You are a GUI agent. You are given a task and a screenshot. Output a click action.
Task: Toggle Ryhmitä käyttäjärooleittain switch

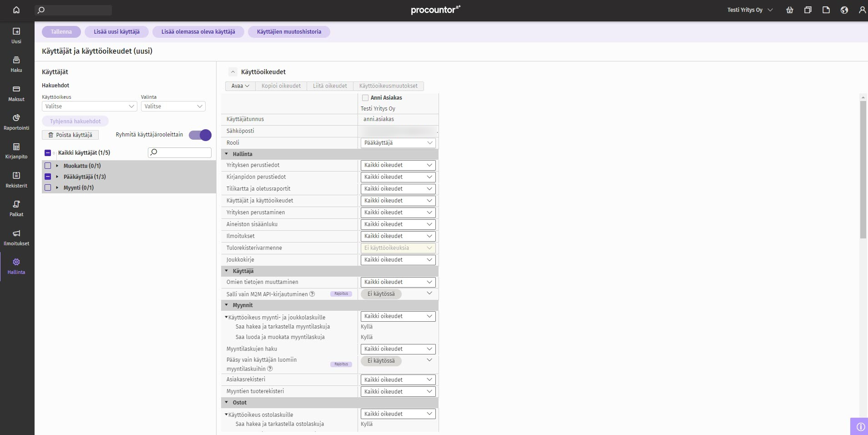200,135
